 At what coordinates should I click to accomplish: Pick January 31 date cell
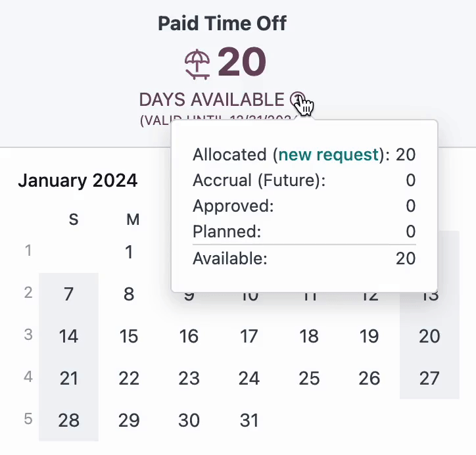click(x=249, y=420)
